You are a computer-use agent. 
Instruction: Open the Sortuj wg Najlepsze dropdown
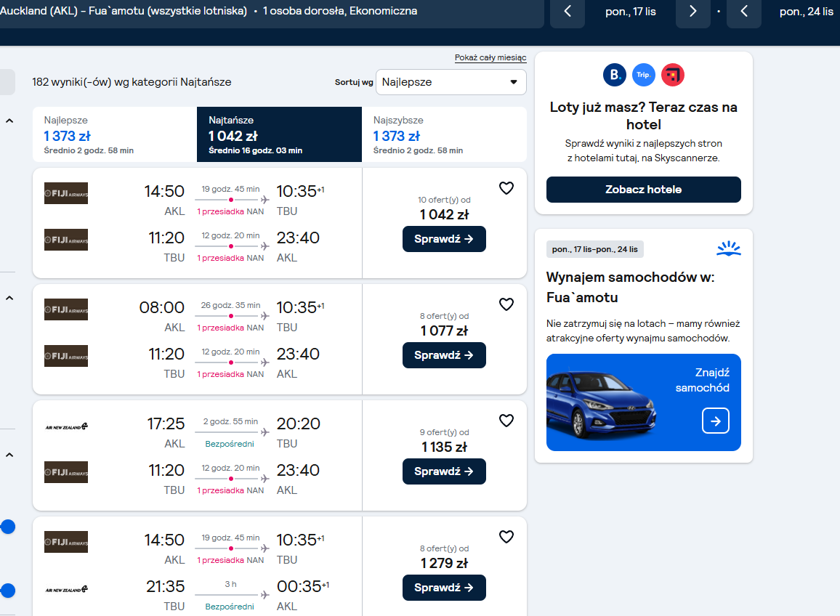(x=451, y=82)
